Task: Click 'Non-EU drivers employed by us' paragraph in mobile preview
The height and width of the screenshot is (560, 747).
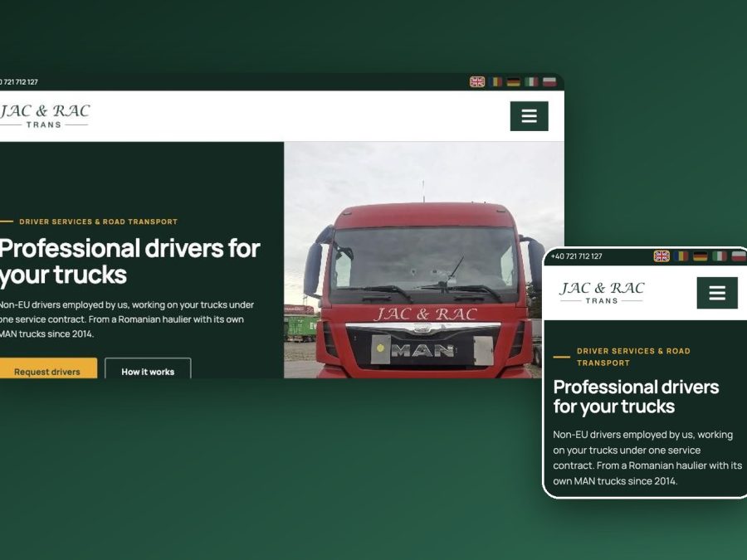Action: point(647,458)
